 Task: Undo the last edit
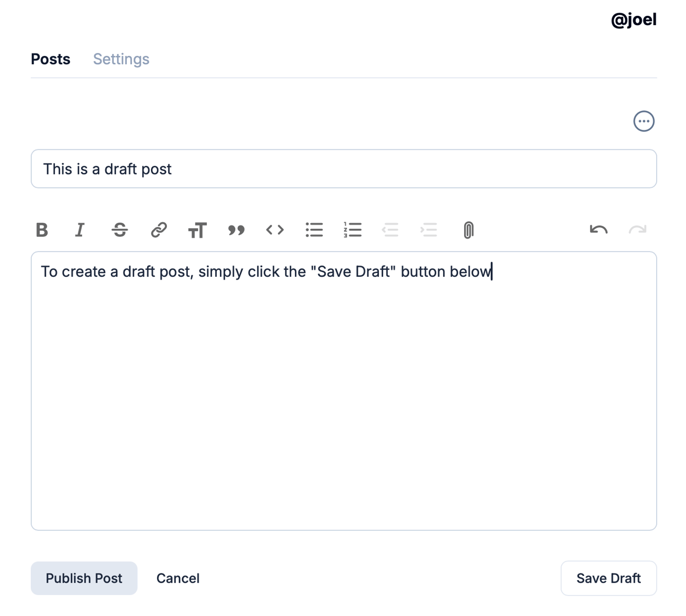[599, 230]
